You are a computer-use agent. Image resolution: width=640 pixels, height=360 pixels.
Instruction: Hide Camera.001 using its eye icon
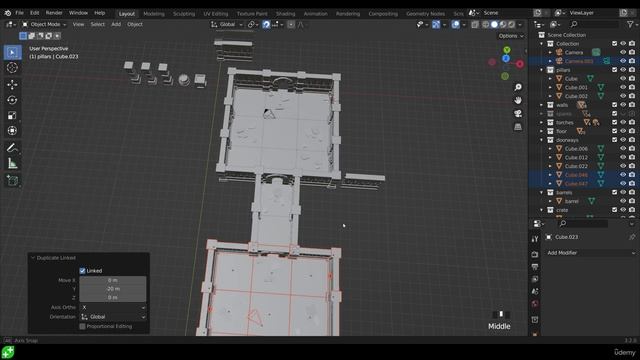(x=623, y=61)
